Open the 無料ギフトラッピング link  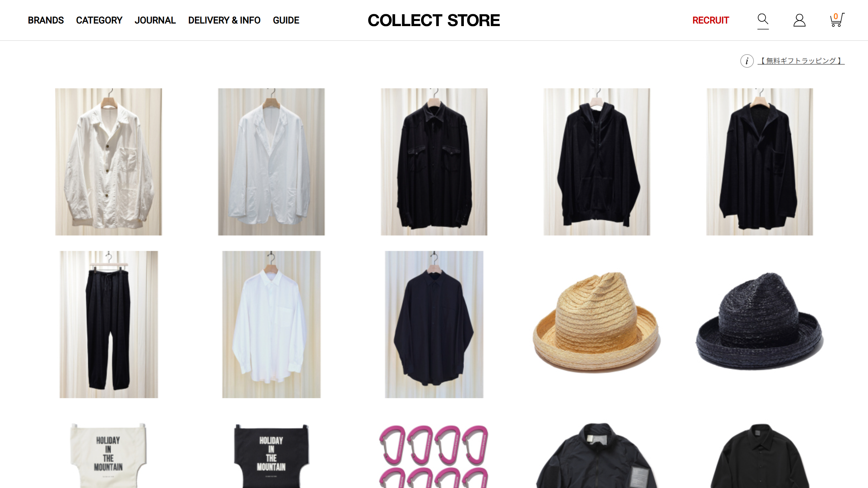801,61
